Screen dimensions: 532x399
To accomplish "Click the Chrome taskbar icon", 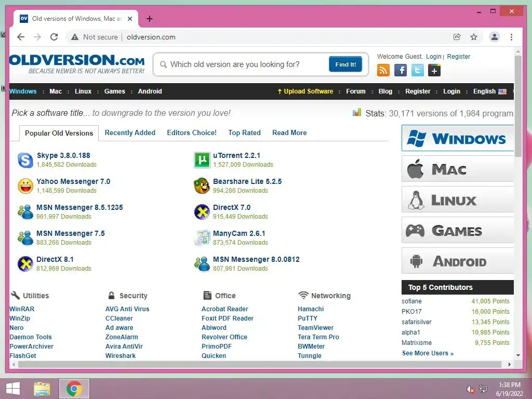I will [x=74, y=389].
